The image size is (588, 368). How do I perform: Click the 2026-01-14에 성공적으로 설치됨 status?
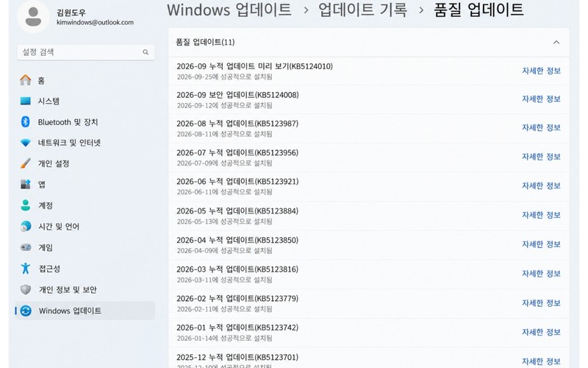coord(224,339)
